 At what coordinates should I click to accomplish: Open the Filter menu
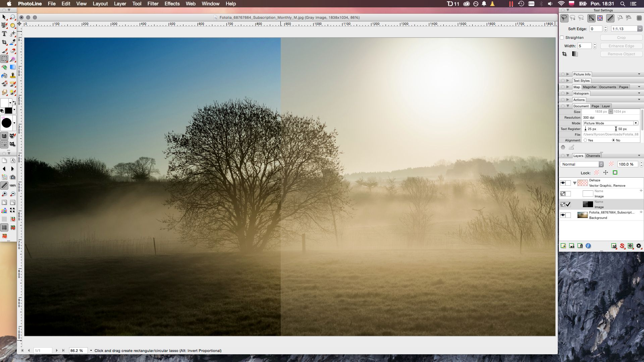coord(153,4)
